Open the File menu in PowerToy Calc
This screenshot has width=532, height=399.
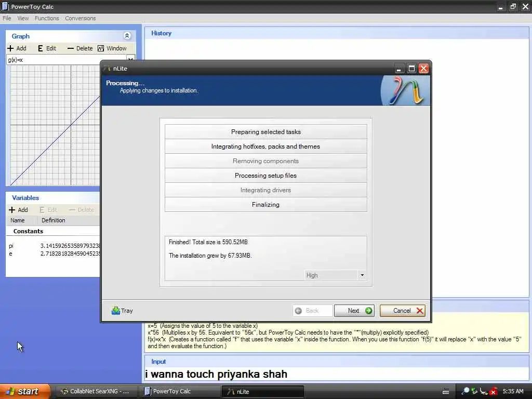coord(7,18)
